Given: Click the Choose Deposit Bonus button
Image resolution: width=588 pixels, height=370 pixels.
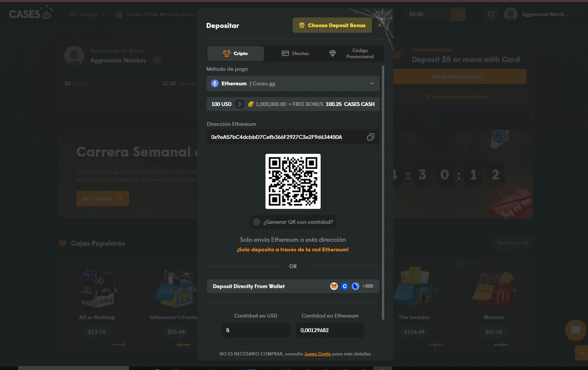Looking at the screenshot, I should click(x=332, y=25).
